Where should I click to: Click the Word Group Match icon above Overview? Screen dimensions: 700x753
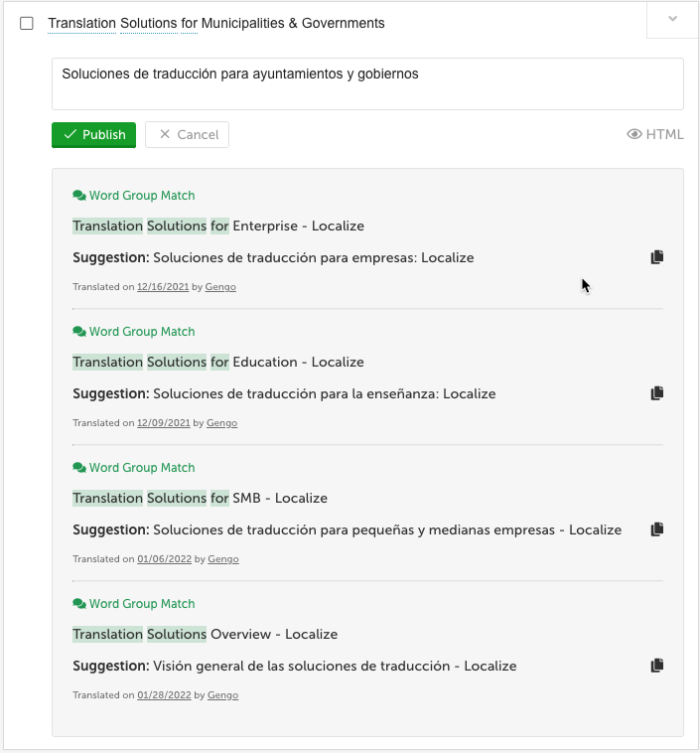[x=79, y=604]
